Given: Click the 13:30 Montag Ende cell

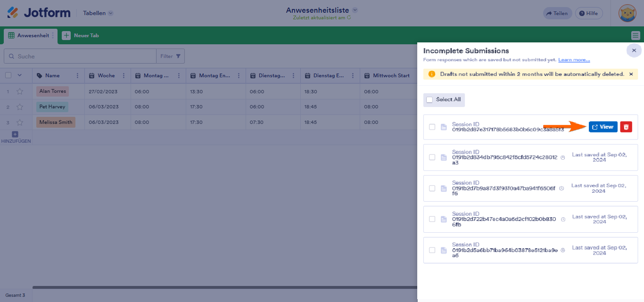Looking at the screenshot, I should [x=216, y=91].
